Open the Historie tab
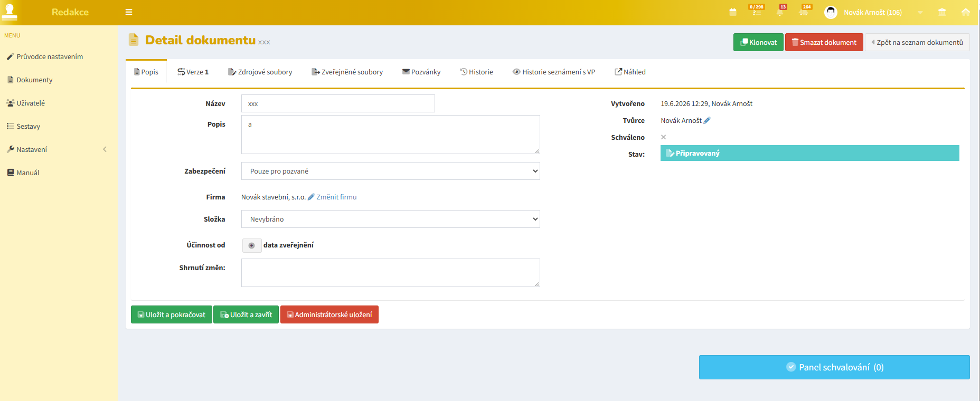980x401 pixels. 476,72
